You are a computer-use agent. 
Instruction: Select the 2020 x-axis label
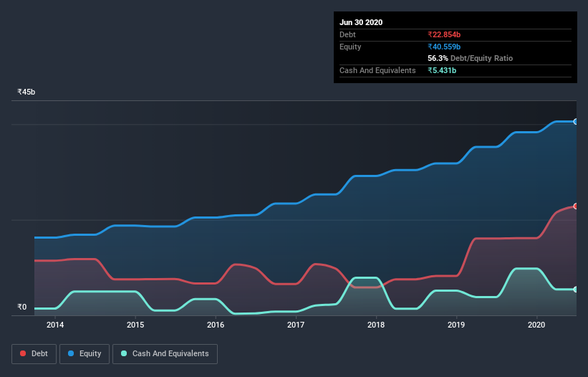[x=536, y=325]
